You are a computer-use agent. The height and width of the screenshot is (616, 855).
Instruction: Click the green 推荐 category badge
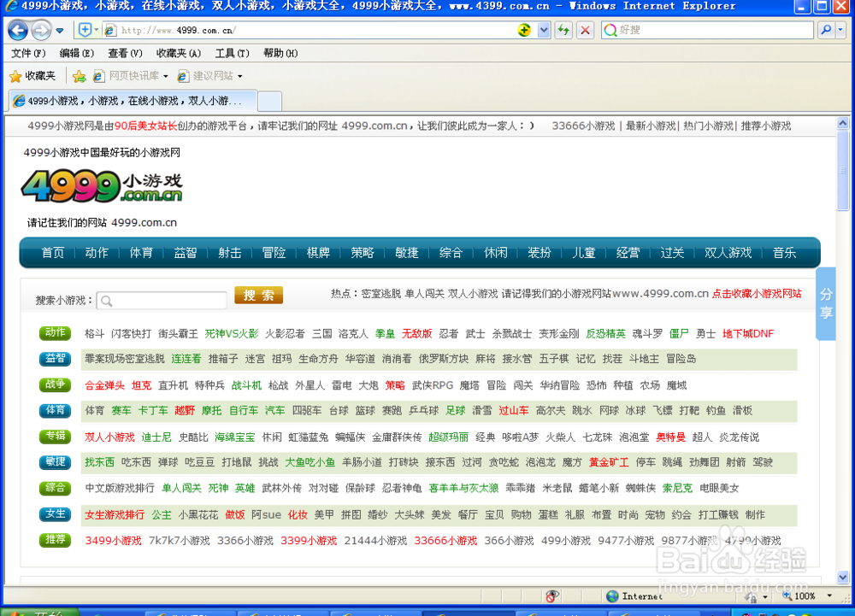55,539
